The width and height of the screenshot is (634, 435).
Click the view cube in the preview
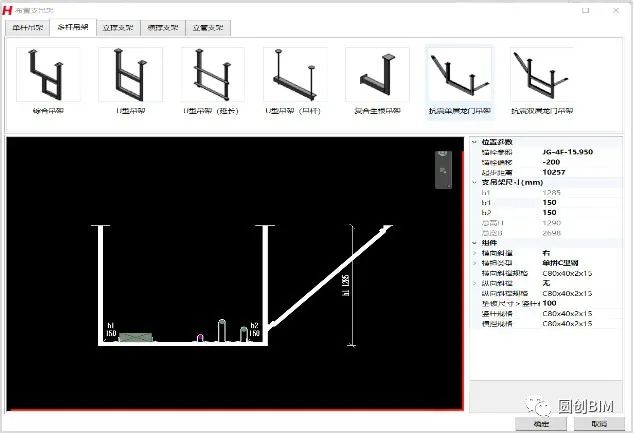click(x=443, y=169)
